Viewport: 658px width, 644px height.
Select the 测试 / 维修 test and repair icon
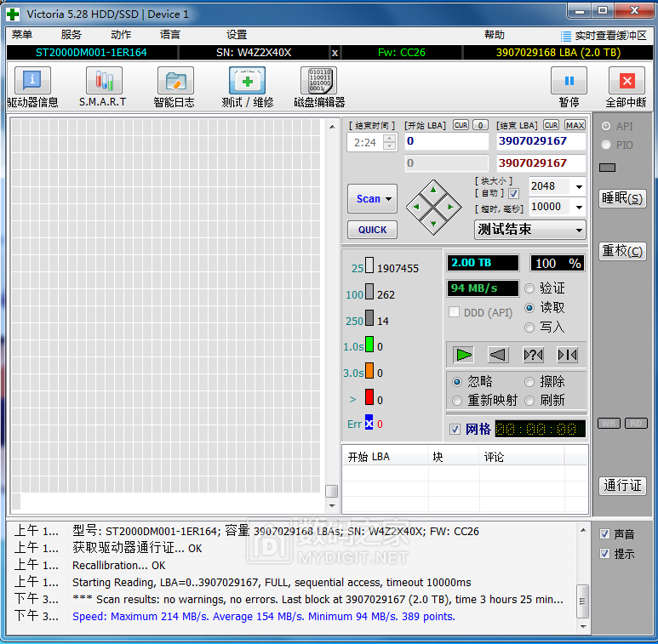point(247,80)
